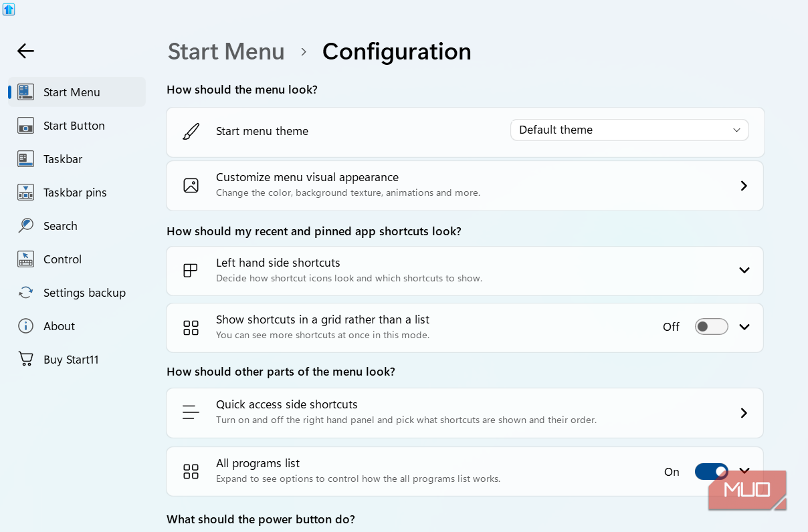Click 'What should the power button do?' heading

click(x=261, y=519)
